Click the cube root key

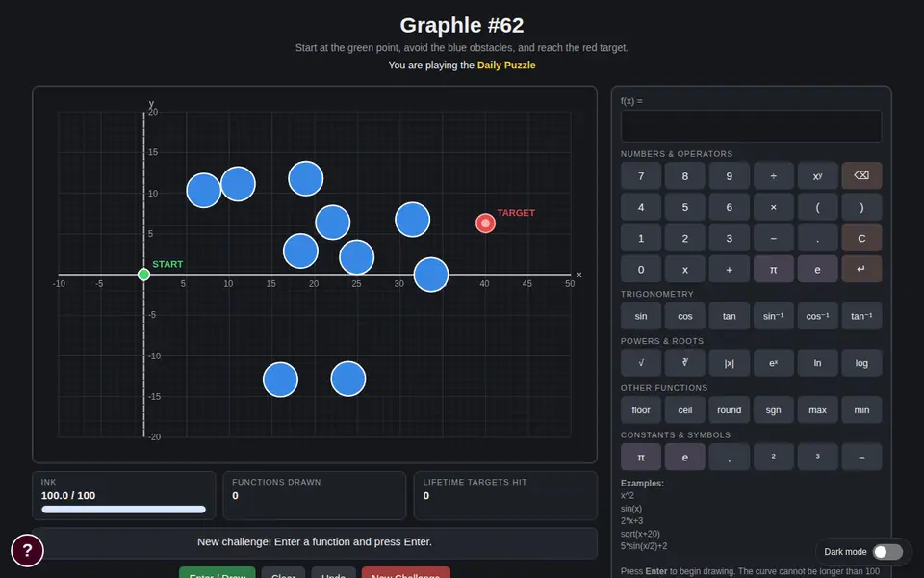pos(684,363)
